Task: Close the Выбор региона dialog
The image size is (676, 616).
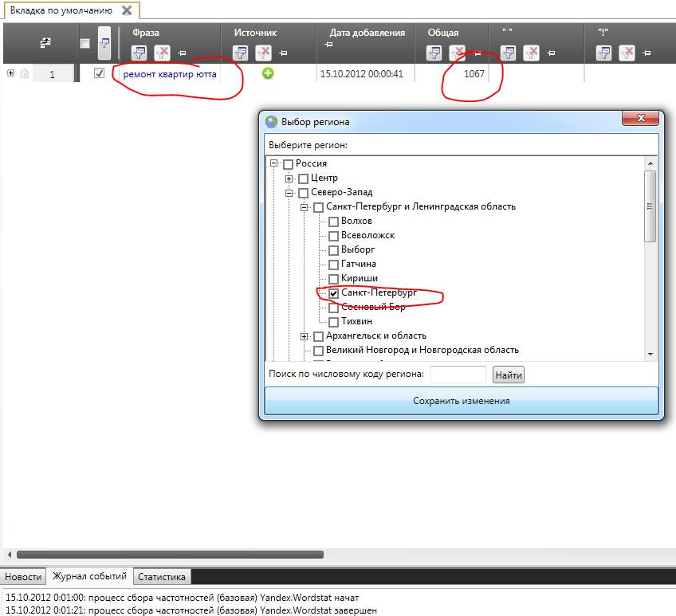Action: click(x=641, y=118)
